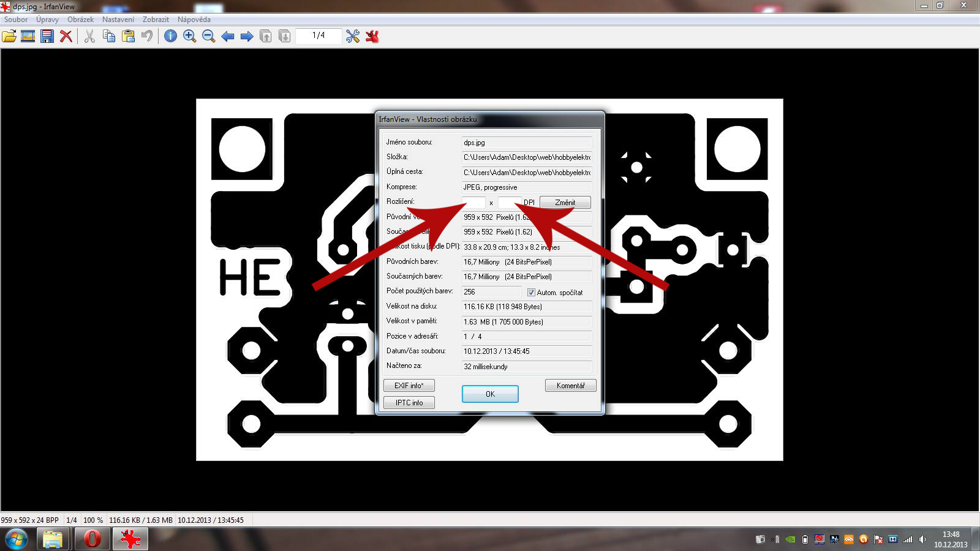Click the 256 used colors value
This screenshot has width=980, height=551.
(491, 292)
